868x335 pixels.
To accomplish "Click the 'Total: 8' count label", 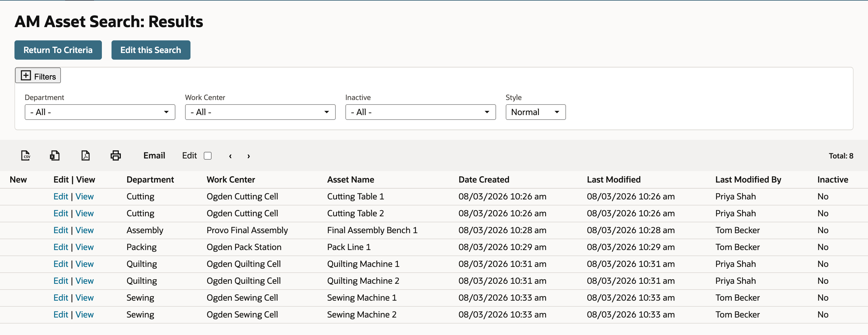I will coord(841,156).
